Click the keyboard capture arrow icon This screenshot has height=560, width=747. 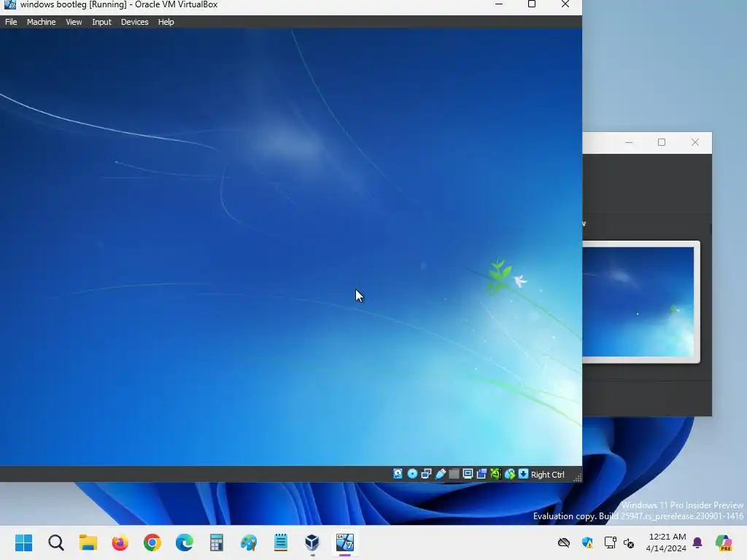pos(523,474)
